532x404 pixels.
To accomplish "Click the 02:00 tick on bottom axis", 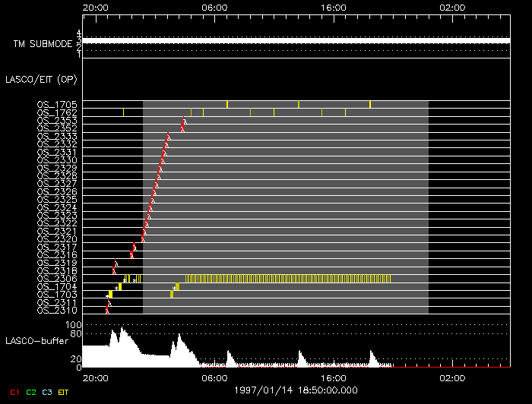I will (452, 377).
